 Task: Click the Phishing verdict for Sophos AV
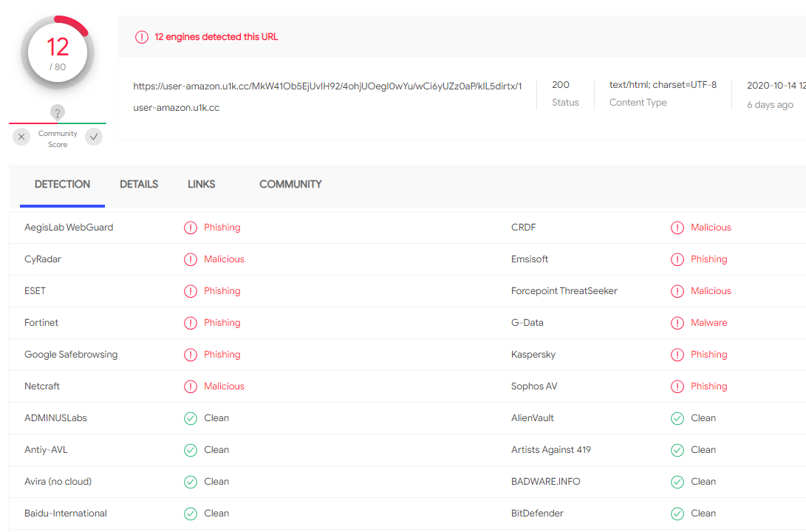click(708, 386)
